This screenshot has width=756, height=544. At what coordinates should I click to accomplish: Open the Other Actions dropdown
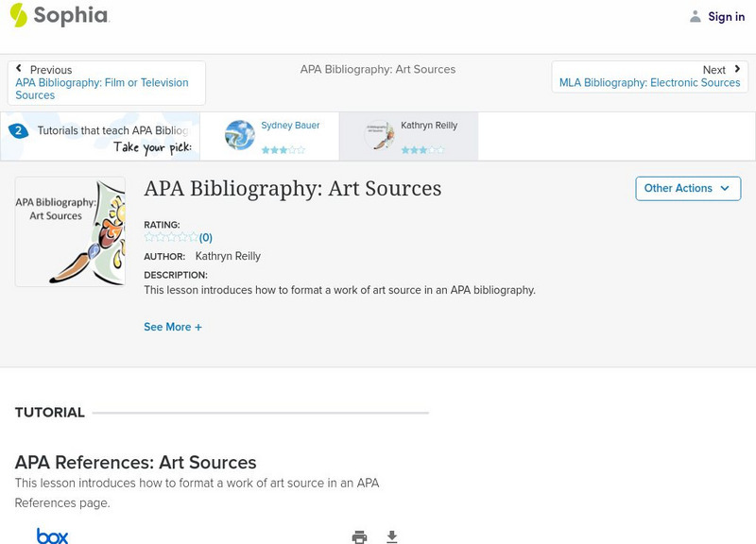(x=687, y=188)
